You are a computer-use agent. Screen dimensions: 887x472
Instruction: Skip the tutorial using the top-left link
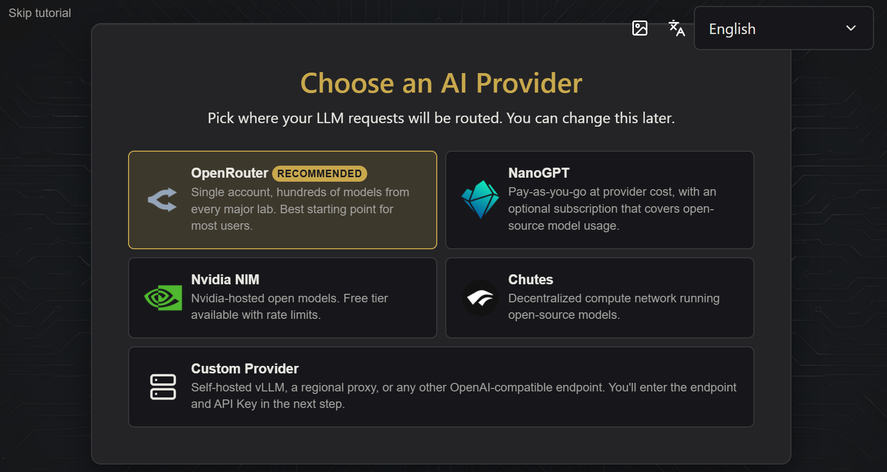click(40, 12)
